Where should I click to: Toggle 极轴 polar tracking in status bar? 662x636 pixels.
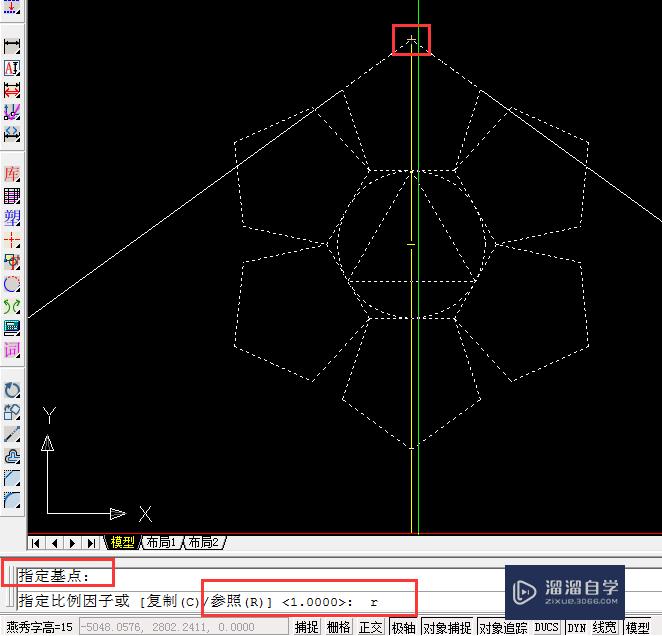[404, 627]
